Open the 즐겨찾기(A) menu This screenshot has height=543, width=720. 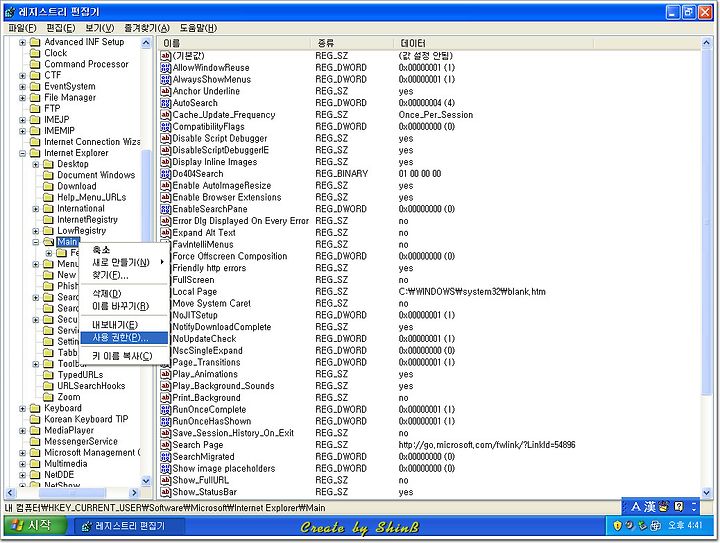click(x=147, y=28)
